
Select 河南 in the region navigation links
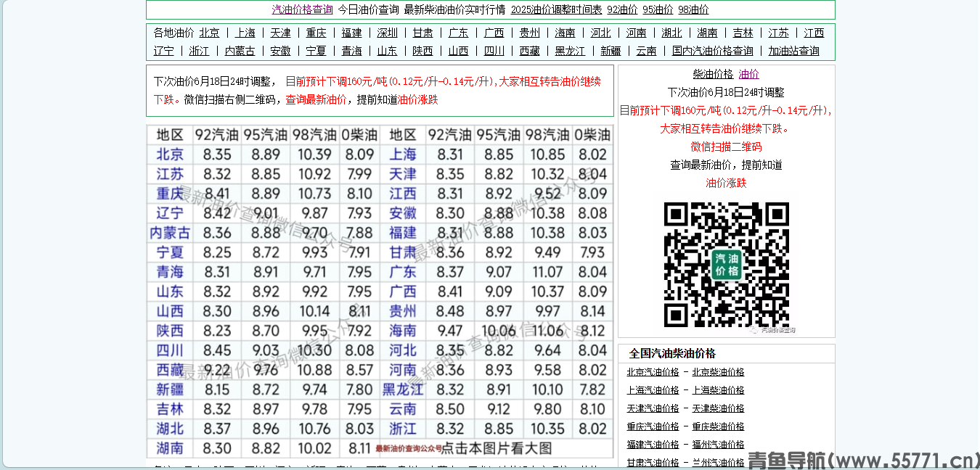point(636,33)
